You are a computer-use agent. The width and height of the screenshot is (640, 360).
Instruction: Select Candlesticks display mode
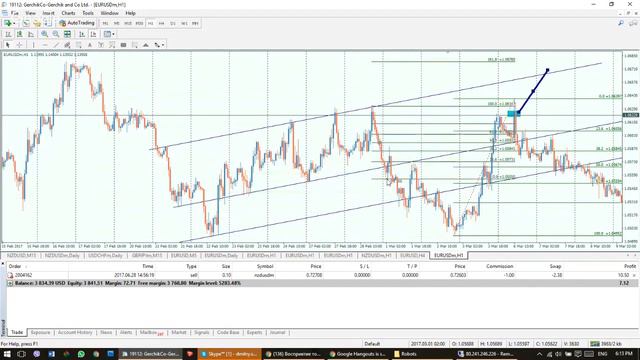point(19,34)
